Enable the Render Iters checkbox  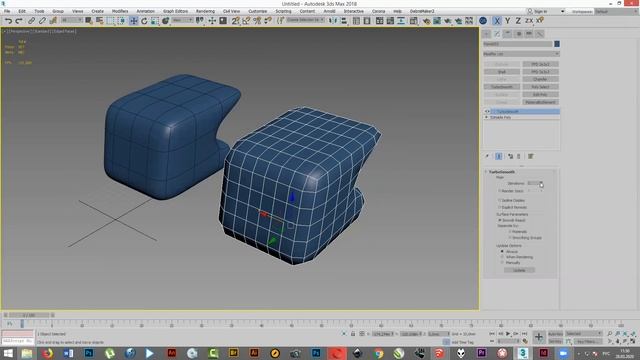499,191
